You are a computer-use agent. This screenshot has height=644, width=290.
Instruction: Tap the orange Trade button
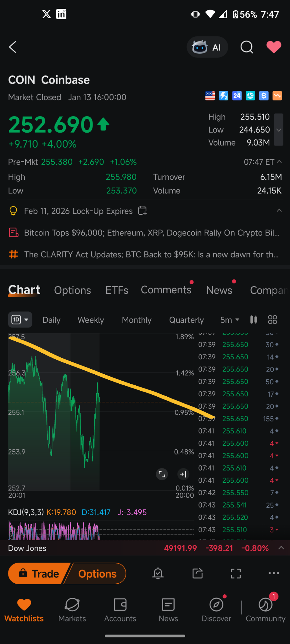(x=39, y=574)
